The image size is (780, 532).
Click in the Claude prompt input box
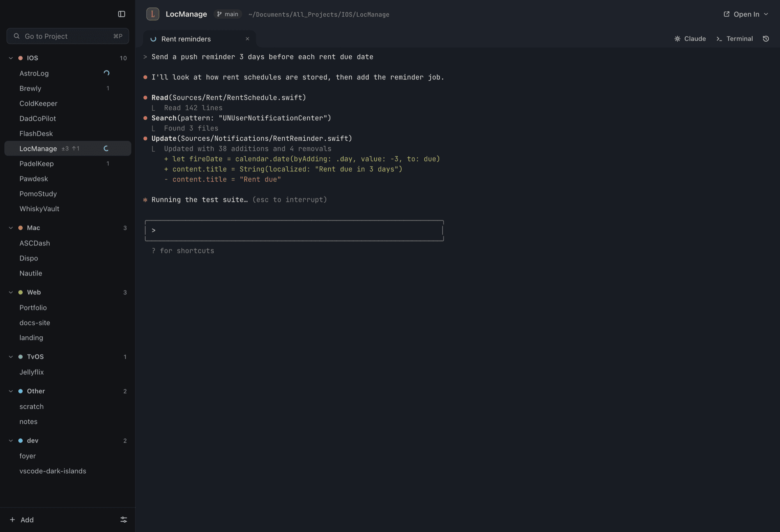pos(294,230)
